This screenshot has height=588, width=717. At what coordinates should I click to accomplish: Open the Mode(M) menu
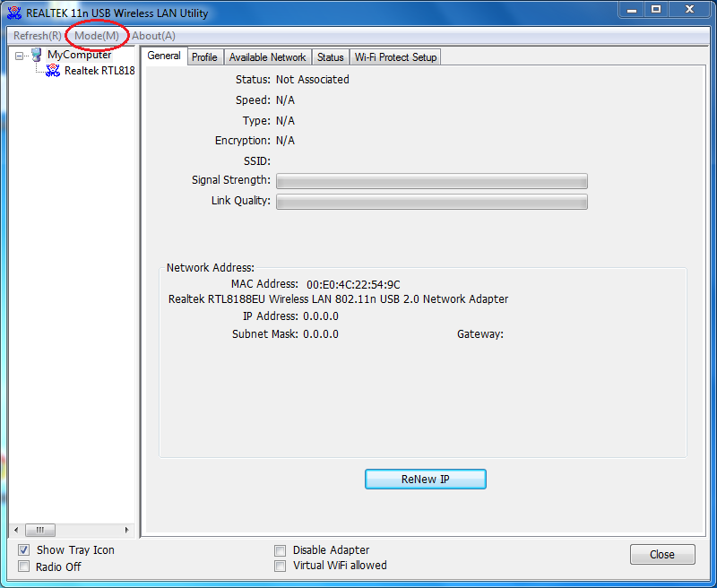click(97, 36)
